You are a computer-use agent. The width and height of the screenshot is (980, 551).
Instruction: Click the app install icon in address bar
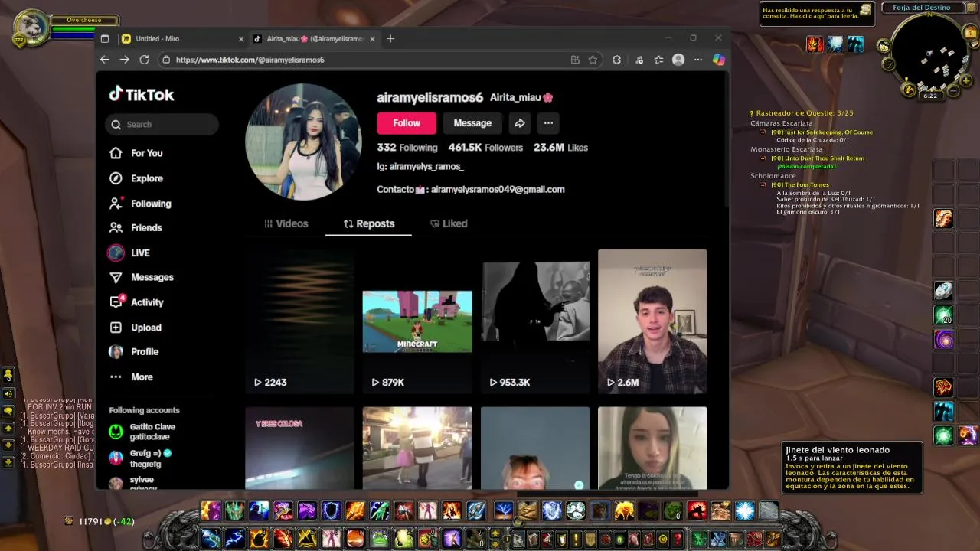pyautogui.click(x=575, y=60)
